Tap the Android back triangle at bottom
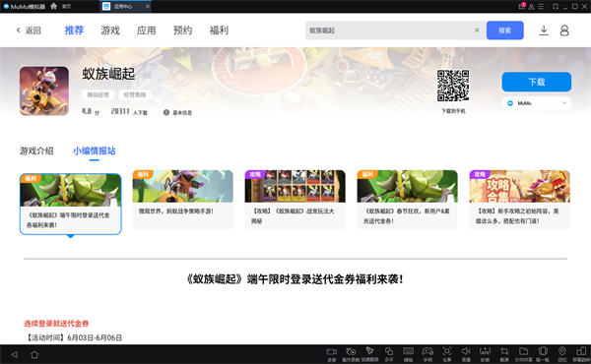 pyautogui.click(x=15, y=354)
